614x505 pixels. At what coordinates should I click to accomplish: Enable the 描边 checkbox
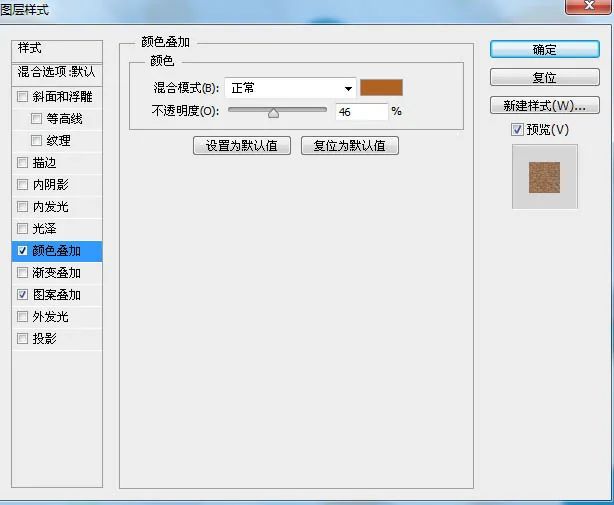[22, 162]
